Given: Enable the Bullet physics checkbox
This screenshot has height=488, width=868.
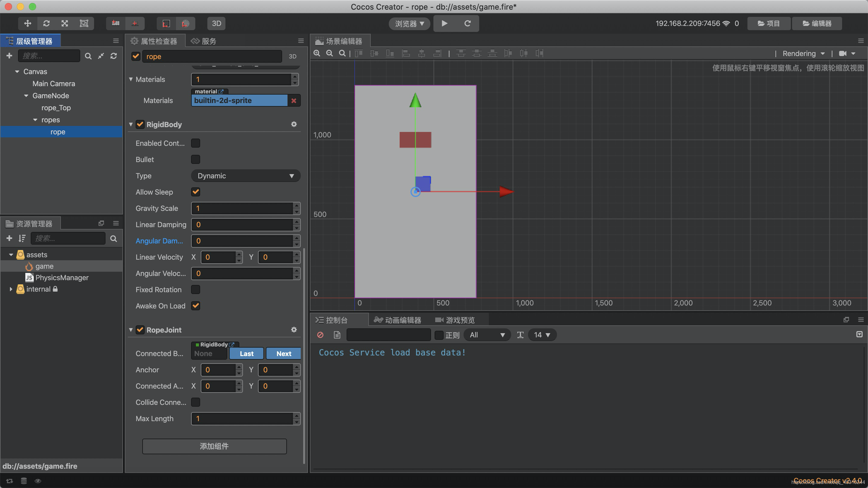Looking at the screenshot, I should pos(195,159).
